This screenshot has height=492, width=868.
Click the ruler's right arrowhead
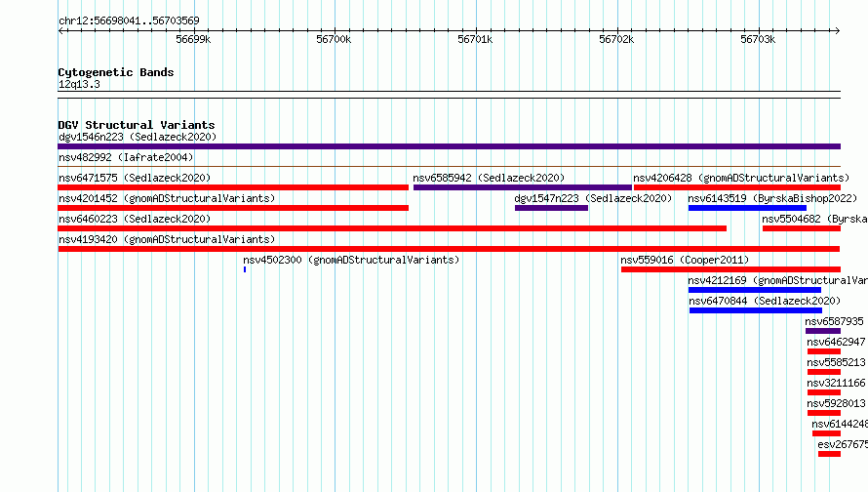coord(837,30)
